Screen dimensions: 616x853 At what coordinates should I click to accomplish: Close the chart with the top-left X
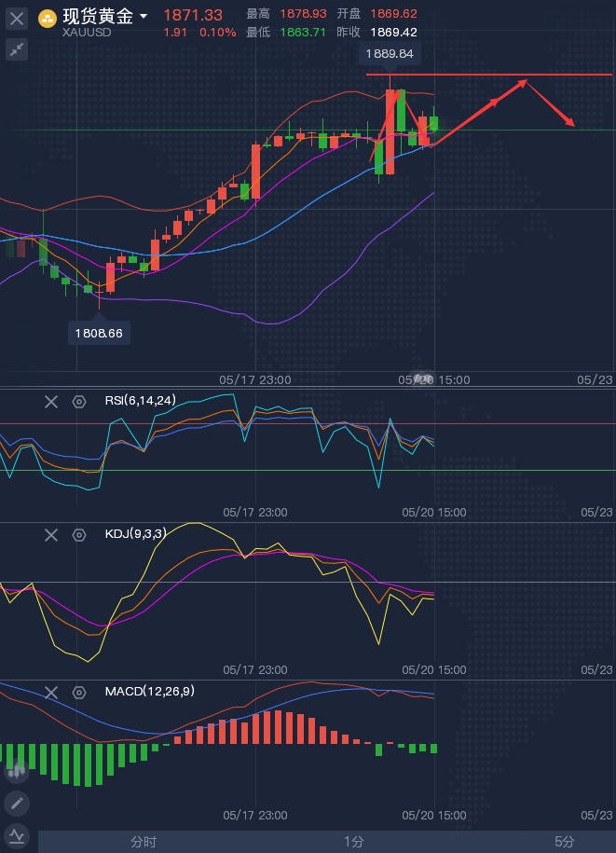point(17,19)
